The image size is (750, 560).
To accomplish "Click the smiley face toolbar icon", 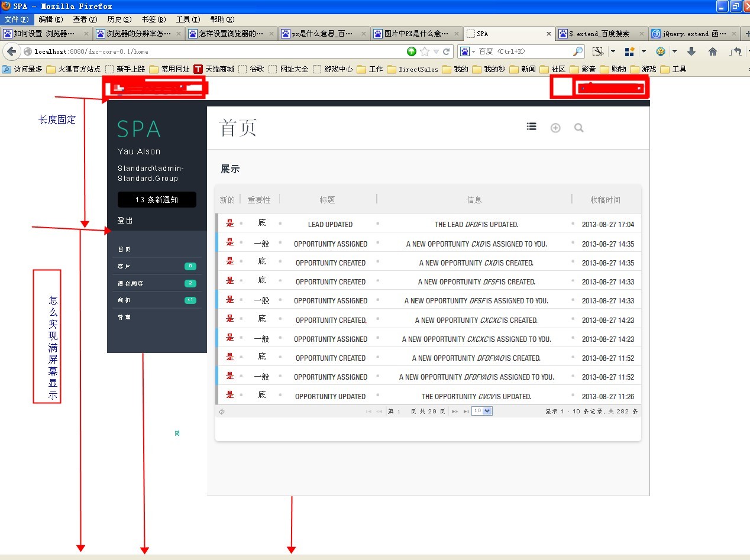I will [x=660, y=51].
